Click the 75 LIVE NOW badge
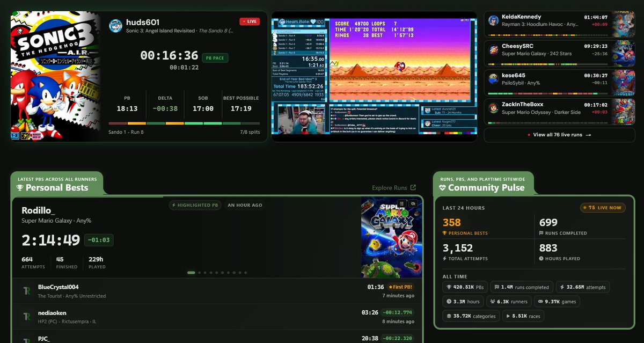Image resolution: width=644 pixels, height=343 pixels. 603,208
